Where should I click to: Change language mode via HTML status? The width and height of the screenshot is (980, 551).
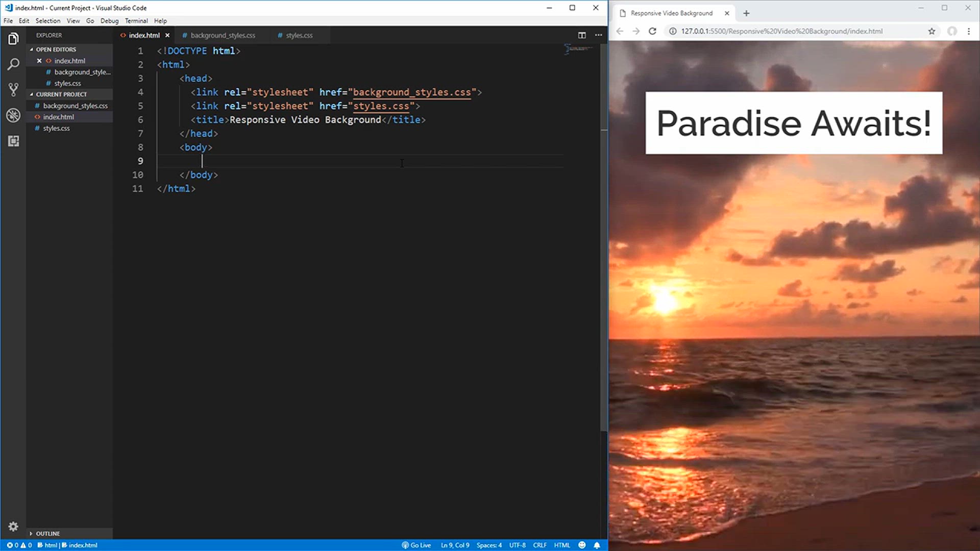pos(562,545)
